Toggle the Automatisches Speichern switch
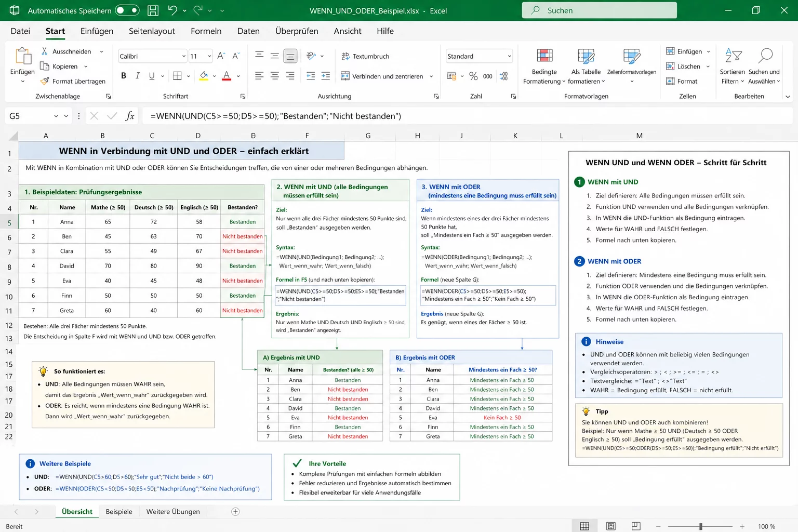 click(x=127, y=10)
